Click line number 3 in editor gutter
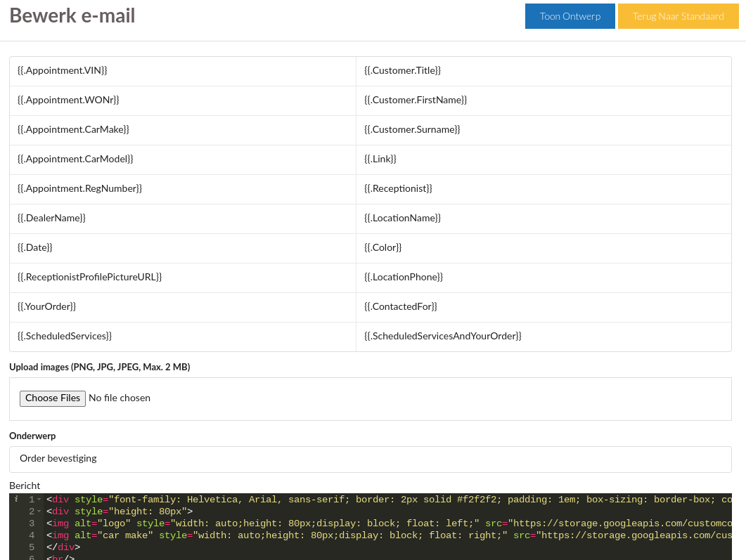This screenshot has height=560, width=746. point(32,523)
